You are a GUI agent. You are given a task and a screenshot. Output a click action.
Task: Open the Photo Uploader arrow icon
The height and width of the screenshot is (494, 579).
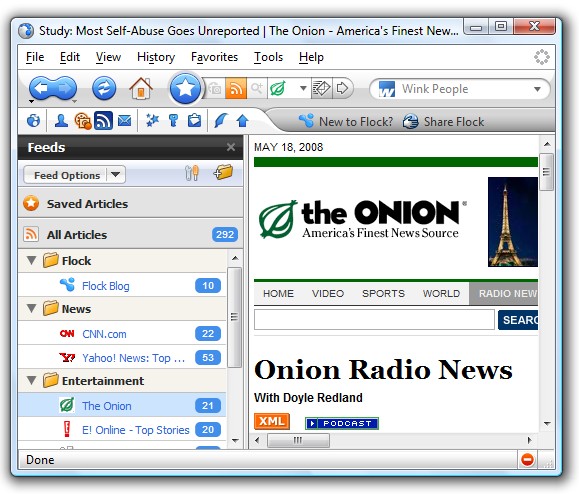tap(243, 120)
